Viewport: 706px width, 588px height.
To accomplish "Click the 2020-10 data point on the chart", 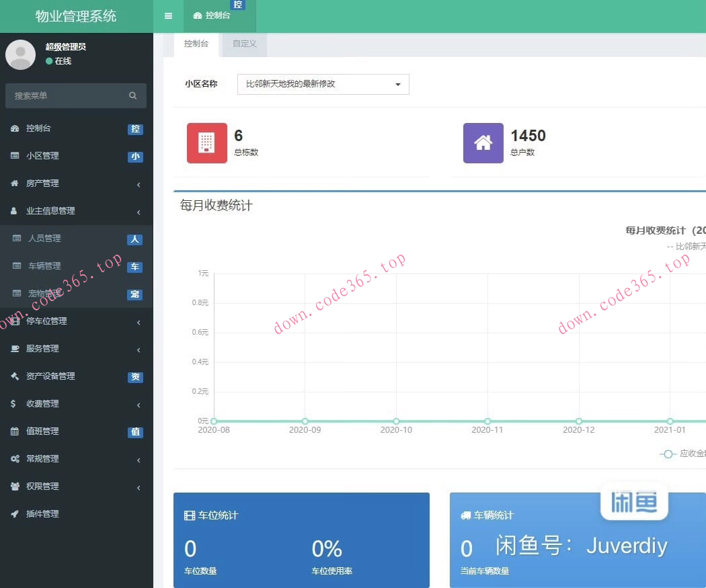I will [x=396, y=421].
